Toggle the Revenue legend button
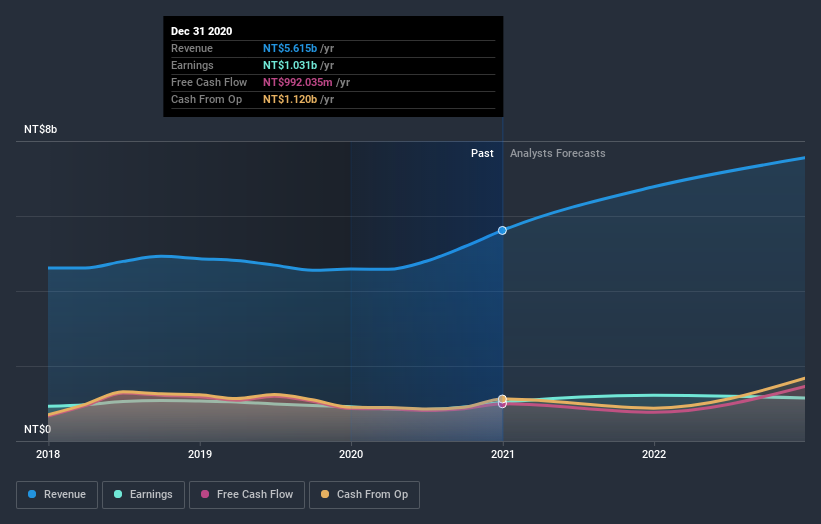The image size is (821, 524). [x=57, y=495]
